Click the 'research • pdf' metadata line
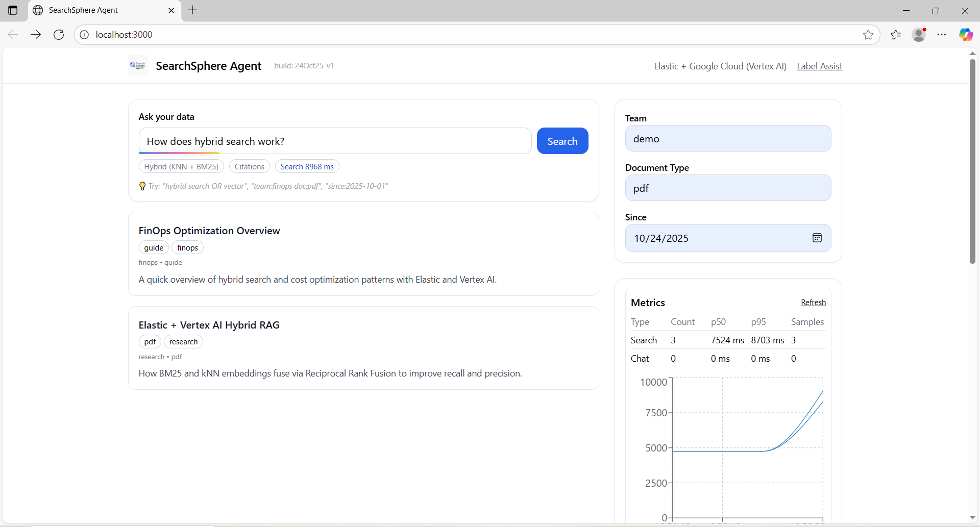Viewport: 980px width, 527px height. pyautogui.click(x=160, y=357)
